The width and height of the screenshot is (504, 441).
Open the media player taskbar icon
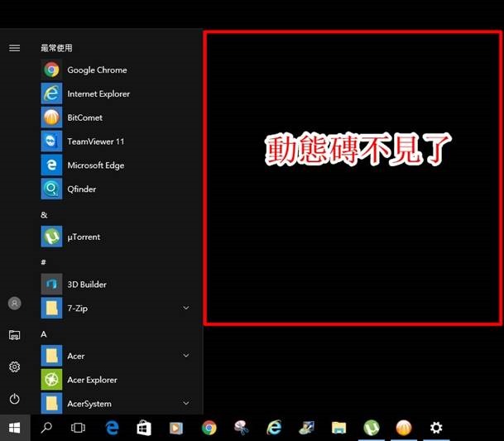coord(176,428)
